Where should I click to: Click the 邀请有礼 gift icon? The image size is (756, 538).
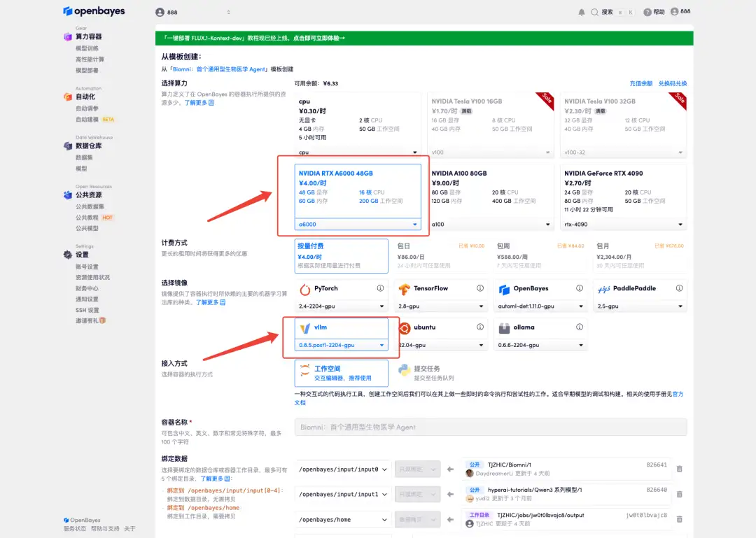click(x=102, y=320)
